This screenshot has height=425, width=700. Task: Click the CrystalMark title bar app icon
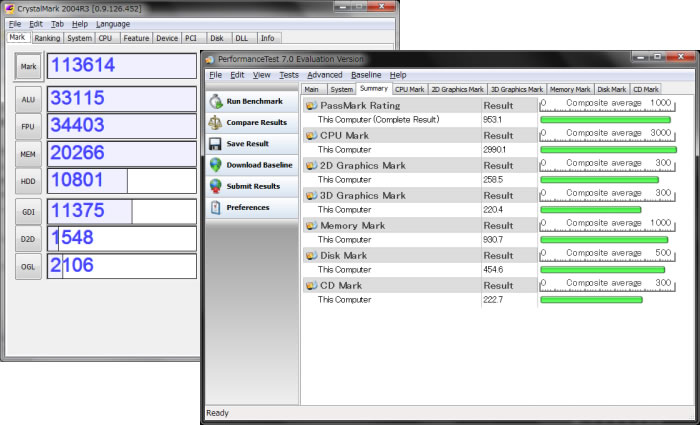pyautogui.click(x=9, y=8)
